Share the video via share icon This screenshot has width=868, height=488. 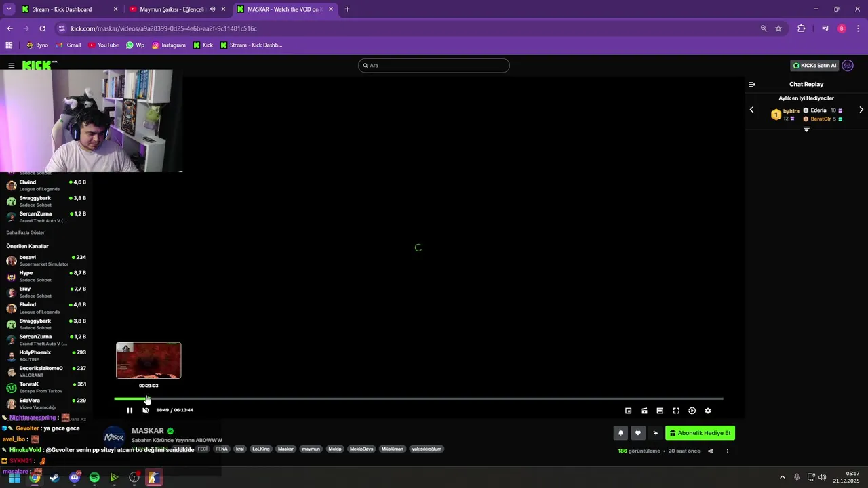pos(710,451)
